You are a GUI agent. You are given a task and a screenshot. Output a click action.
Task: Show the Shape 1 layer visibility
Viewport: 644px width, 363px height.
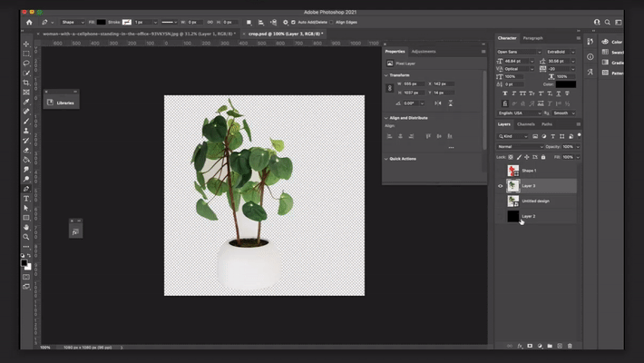501,171
